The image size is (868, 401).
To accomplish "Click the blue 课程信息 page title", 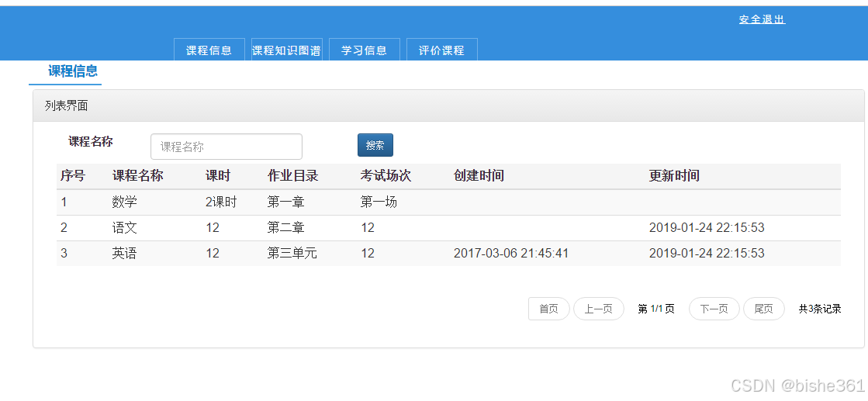I will tap(73, 71).
